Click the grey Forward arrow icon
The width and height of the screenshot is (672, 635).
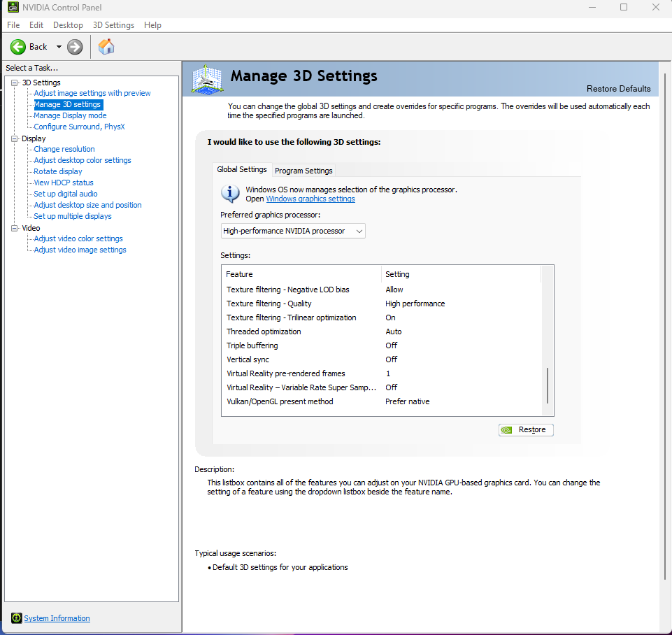point(75,47)
